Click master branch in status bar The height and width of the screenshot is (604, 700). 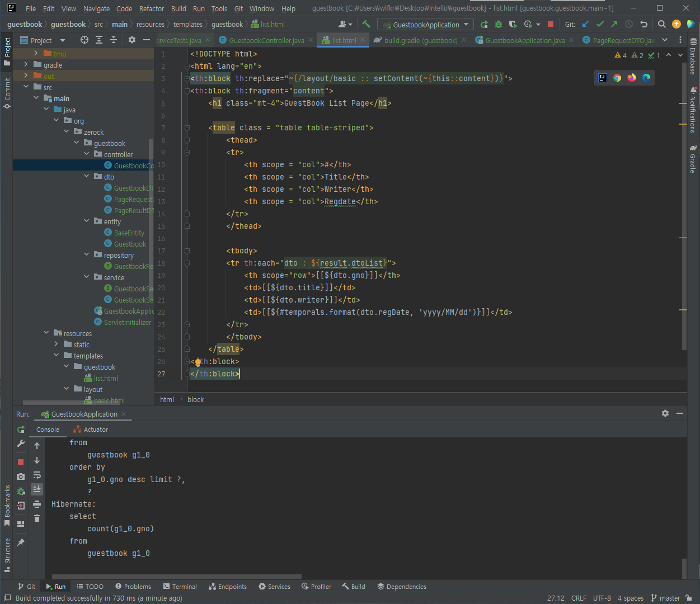(666, 598)
